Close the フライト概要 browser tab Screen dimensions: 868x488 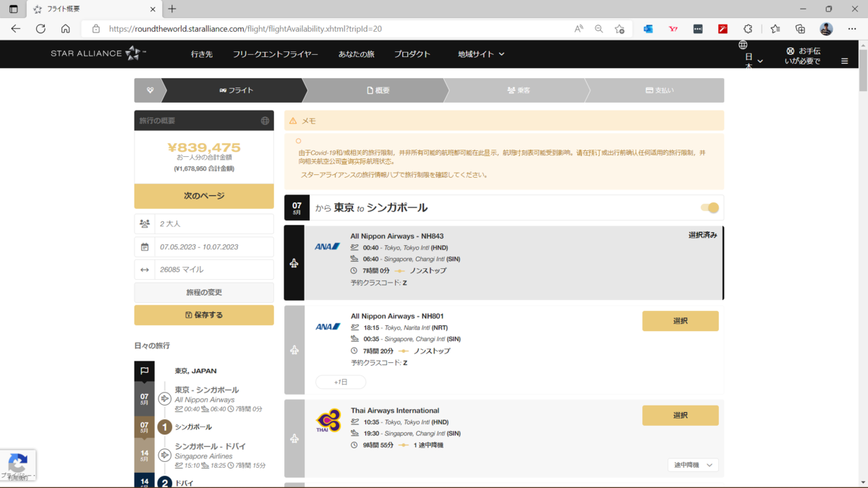click(153, 9)
